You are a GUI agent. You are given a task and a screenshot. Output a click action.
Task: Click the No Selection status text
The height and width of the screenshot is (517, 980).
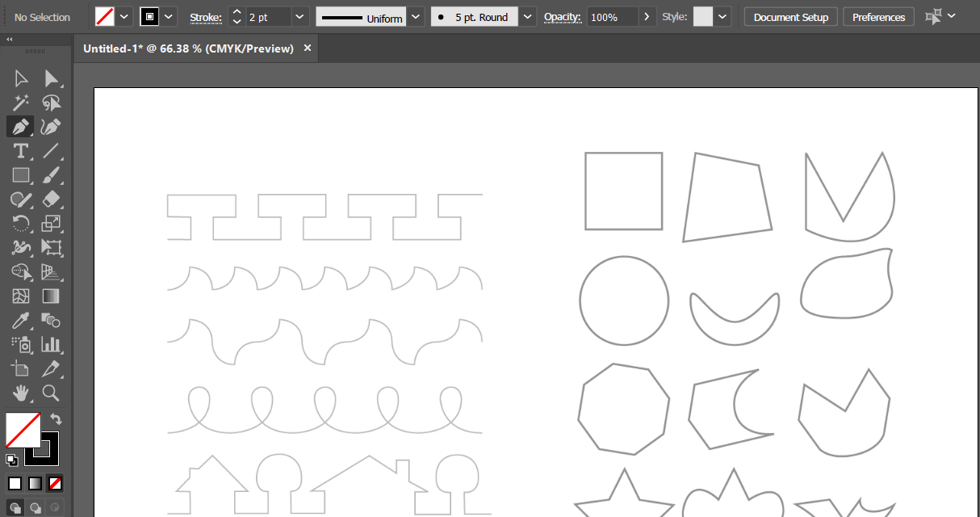[x=41, y=17]
